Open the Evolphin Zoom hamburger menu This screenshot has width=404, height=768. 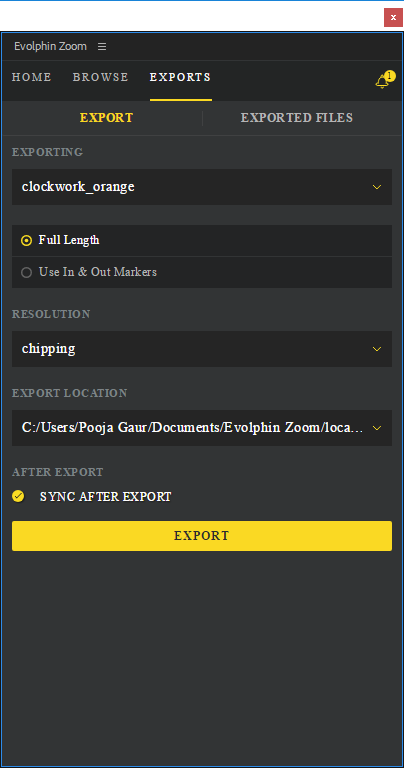102,47
